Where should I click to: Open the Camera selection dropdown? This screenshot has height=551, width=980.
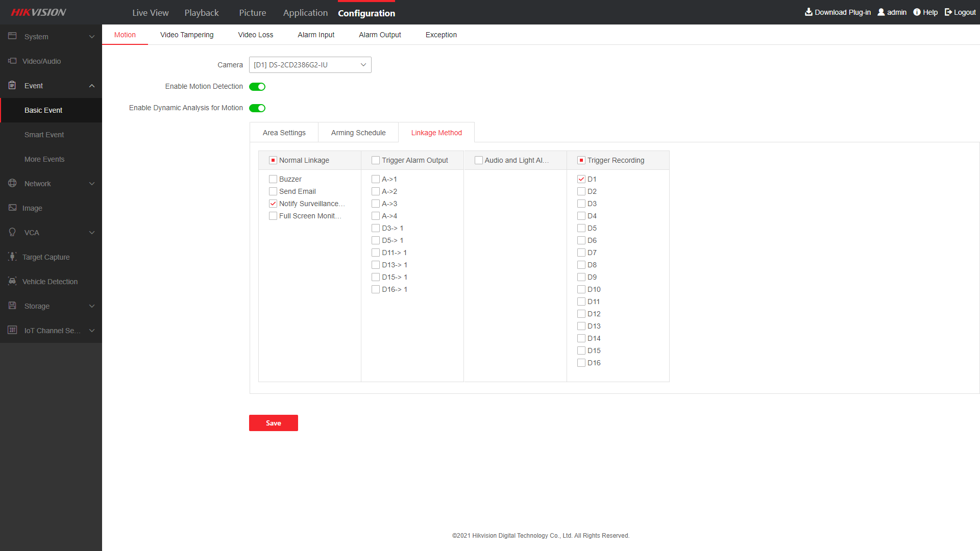(x=310, y=65)
